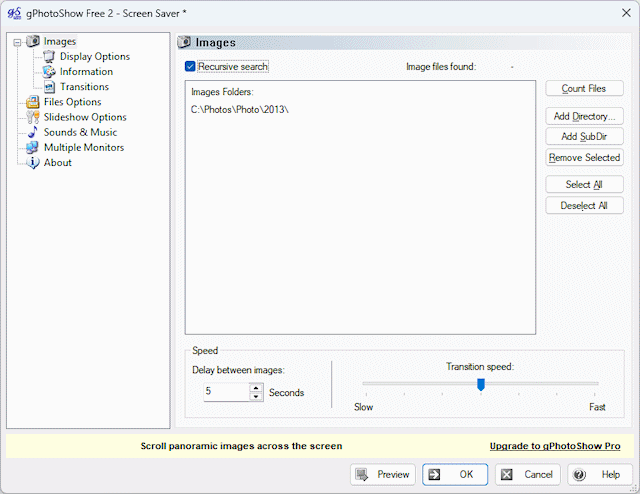Click the Multiple Monitors screens icon
The image size is (640, 494).
click(33, 147)
